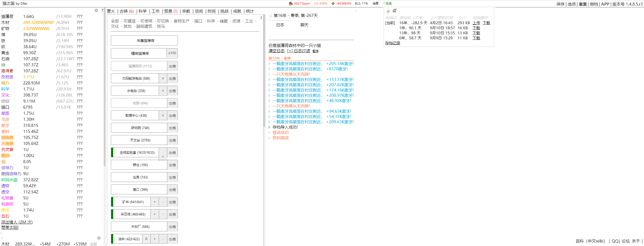Click the df account avatar icon
The height and width of the screenshot is (246, 644).
point(388,11)
